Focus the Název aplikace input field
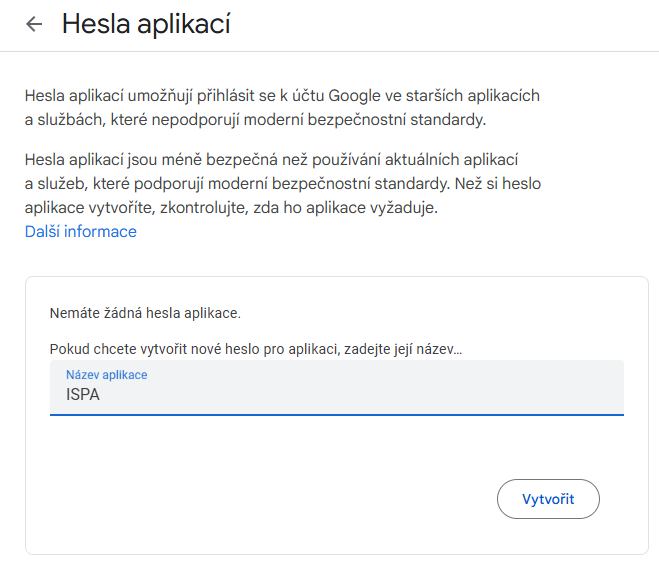The height and width of the screenshot is (563, 659). [337, 387]
